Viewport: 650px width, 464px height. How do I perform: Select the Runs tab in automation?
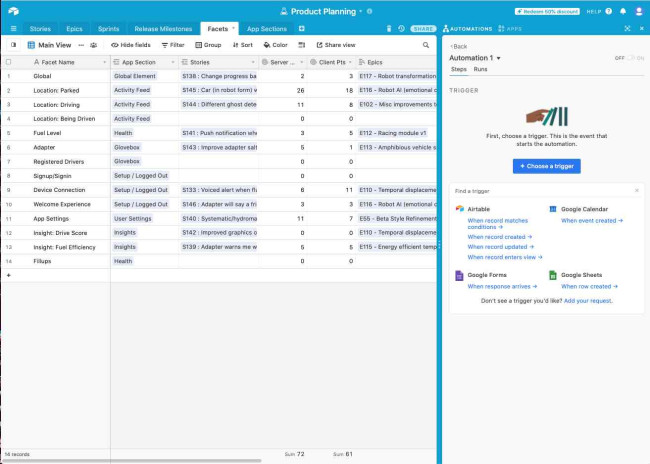(481, 69)
